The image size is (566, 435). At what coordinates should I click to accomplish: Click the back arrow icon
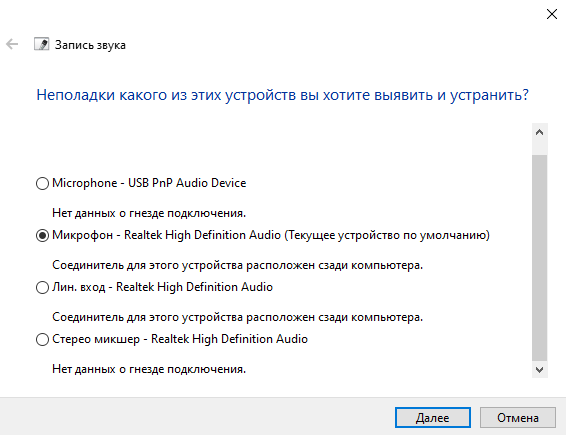point(12,44)
